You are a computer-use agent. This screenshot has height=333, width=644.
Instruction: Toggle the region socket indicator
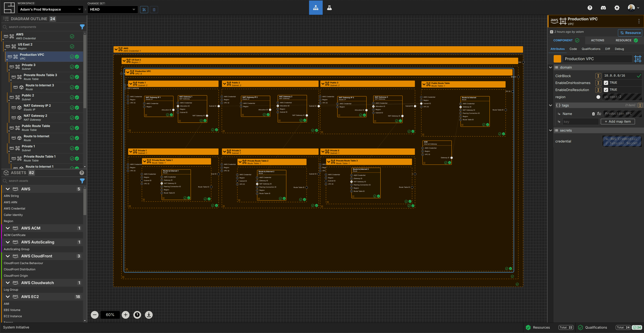[598, 97]
